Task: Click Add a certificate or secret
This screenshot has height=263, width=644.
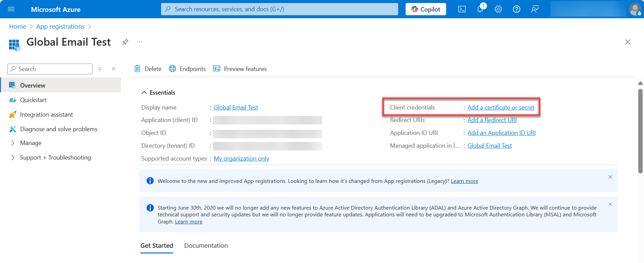Action: 500,107
